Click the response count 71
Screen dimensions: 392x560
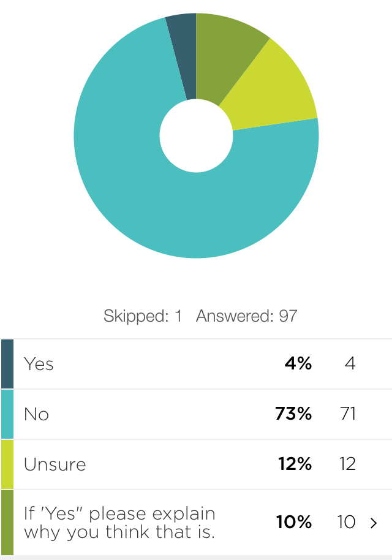point(347,414)
